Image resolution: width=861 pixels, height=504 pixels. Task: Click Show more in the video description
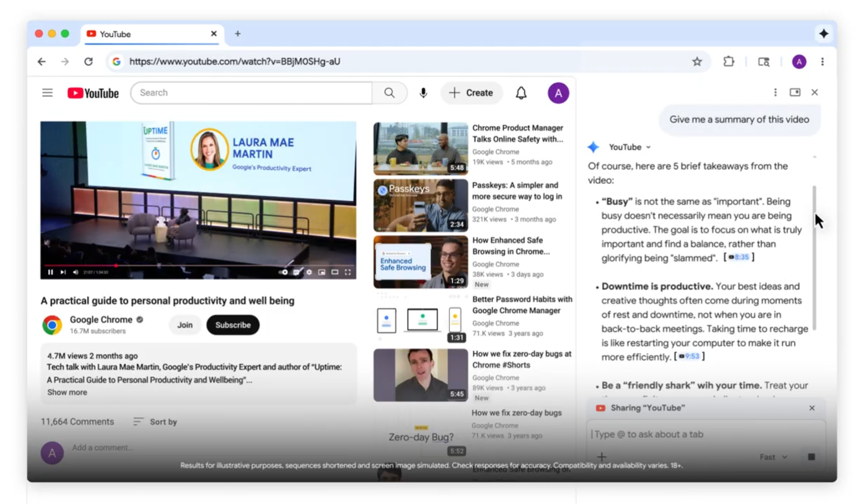click(x=67, y=392)
